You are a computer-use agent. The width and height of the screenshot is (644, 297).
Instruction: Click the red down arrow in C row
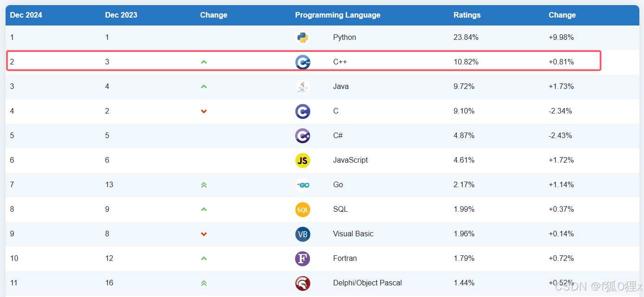pyautogui.click(x=203, y=111)
